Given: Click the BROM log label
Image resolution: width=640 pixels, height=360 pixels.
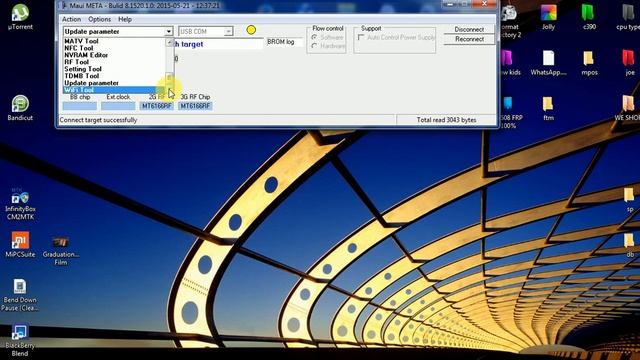Looking at the screenshot, I should point(281,42).
